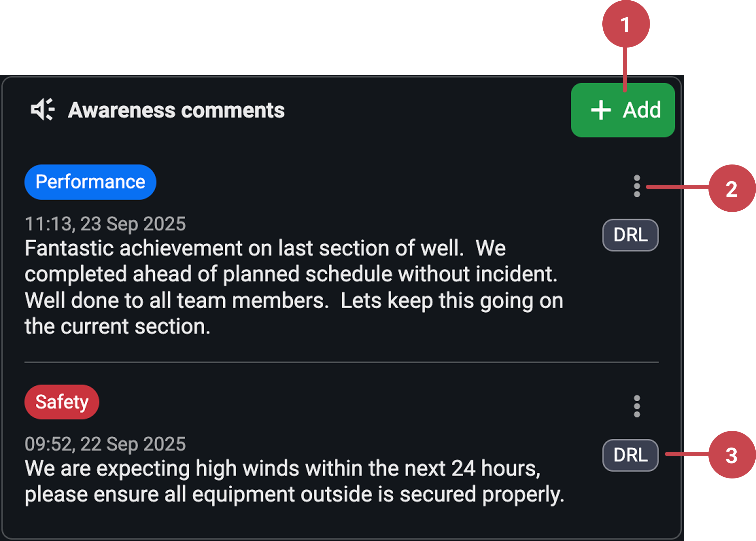Click the Safety tag above the wind warning
756x541 pixels.
point(62,402)
